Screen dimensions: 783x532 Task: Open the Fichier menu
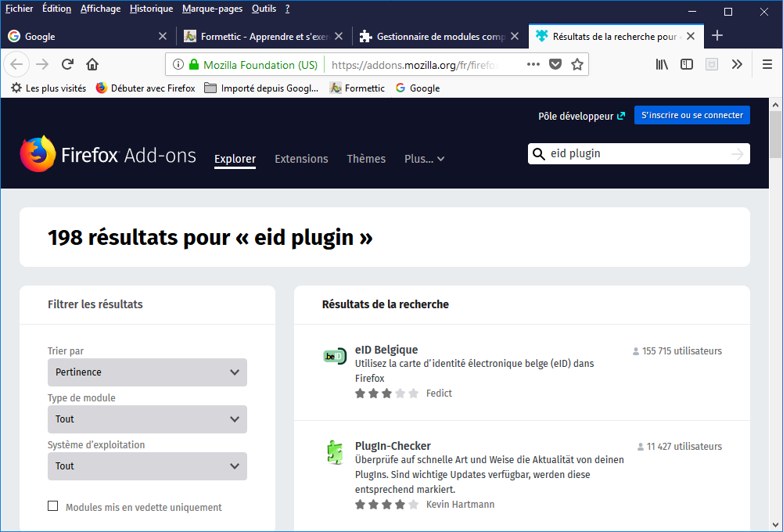tap(19, 9)
